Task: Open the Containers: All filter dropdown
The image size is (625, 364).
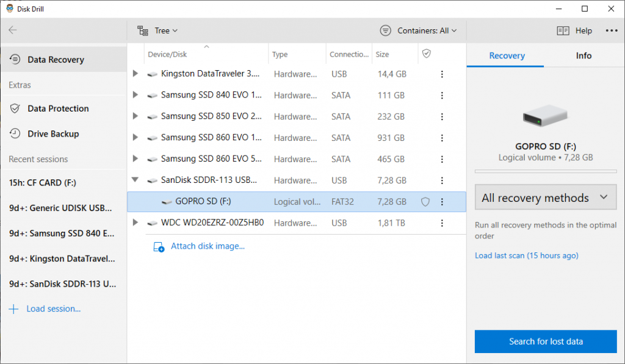Action: [x=418, y=30]
